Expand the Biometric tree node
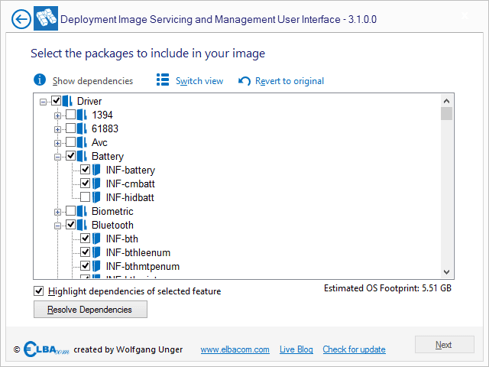Screen dimensions: 489x367 (57, 212)
